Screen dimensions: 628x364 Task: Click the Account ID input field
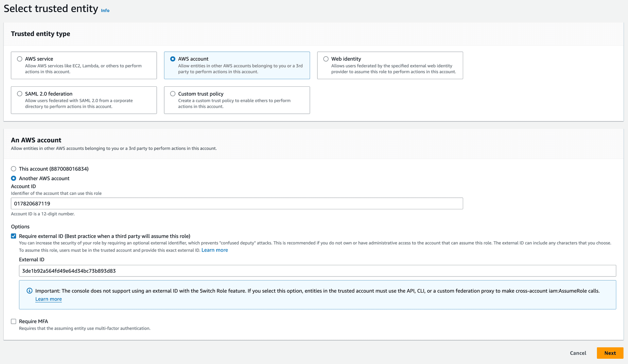tap(237, 203)
